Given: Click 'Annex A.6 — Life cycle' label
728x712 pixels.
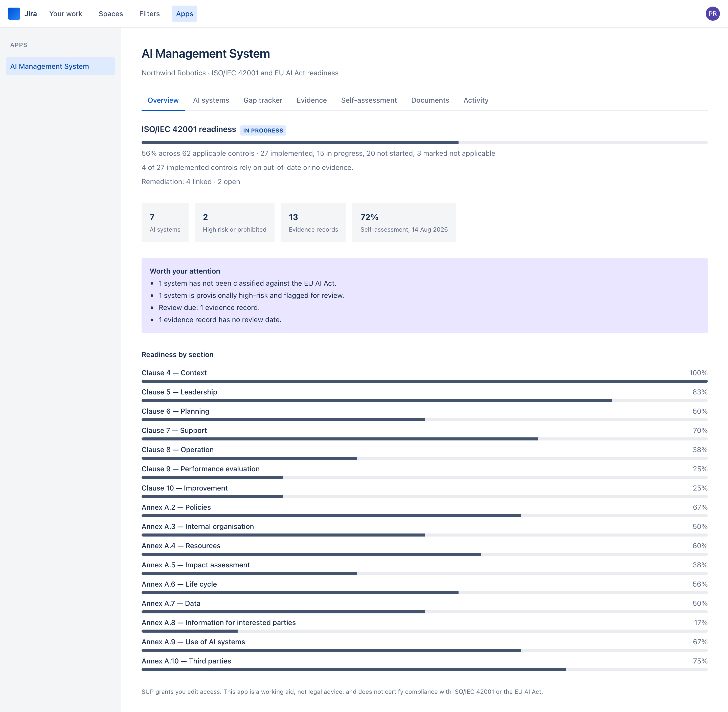Looking at the screenshot, I should tap(179, 584).
